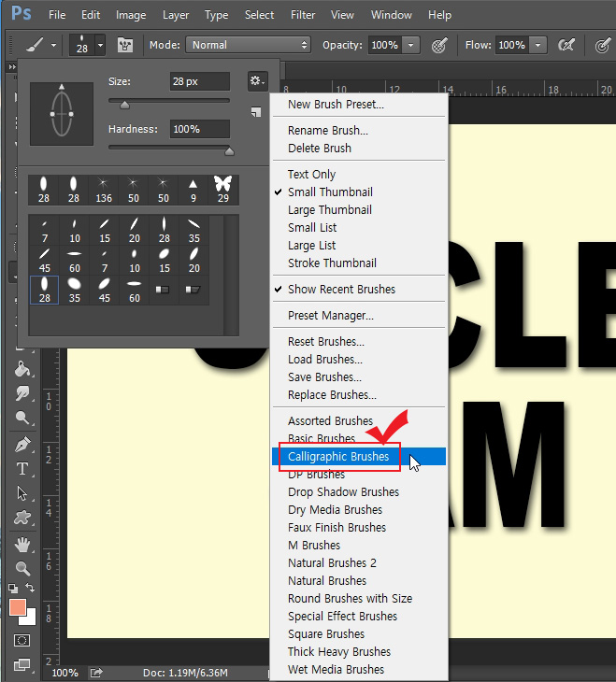Toggle pressure for opacity icon
Screen dimensions: 616x682
pyautogui.click(x=439, y=45)
